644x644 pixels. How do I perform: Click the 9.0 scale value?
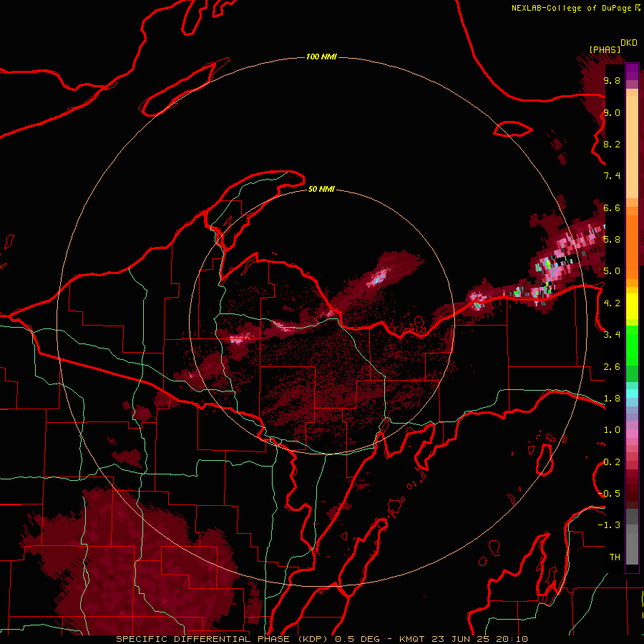[612, 112]
